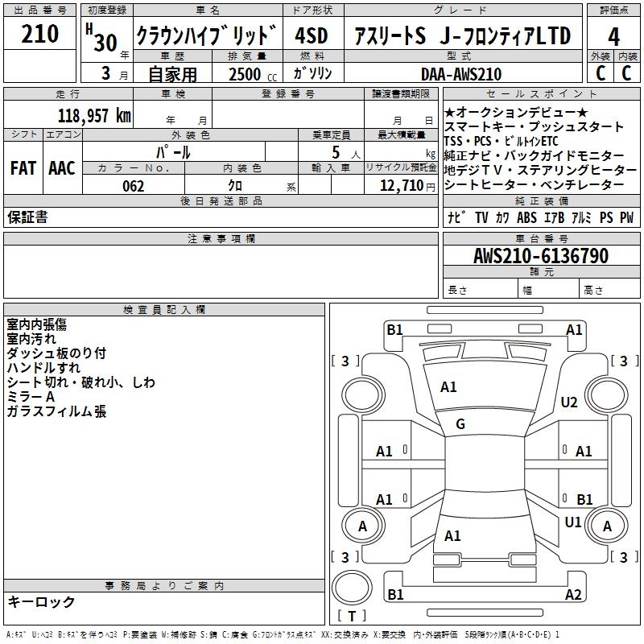Select the ナビ equipment code
The height and width of the screenshot is (644, 644).
[x=456, y=217]
